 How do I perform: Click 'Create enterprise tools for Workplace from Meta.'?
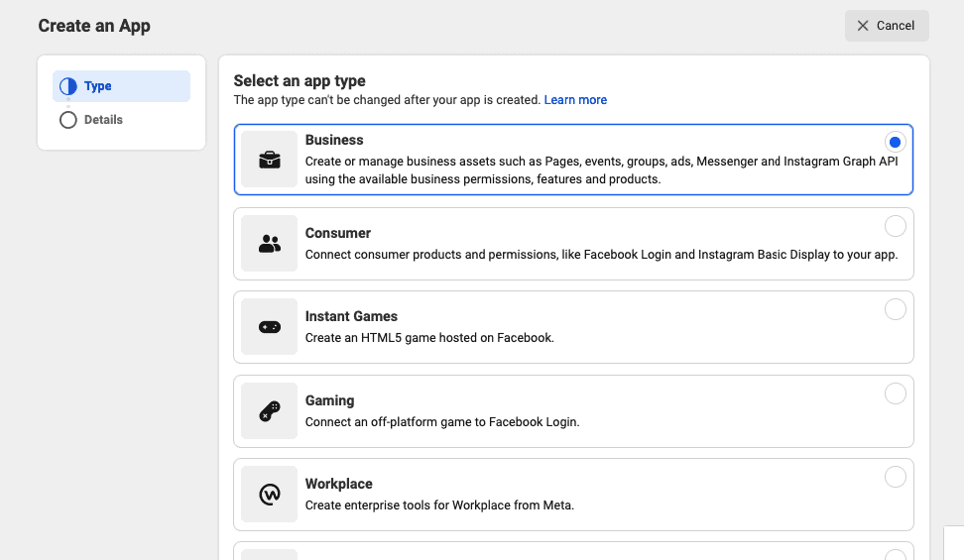point(439,505)
